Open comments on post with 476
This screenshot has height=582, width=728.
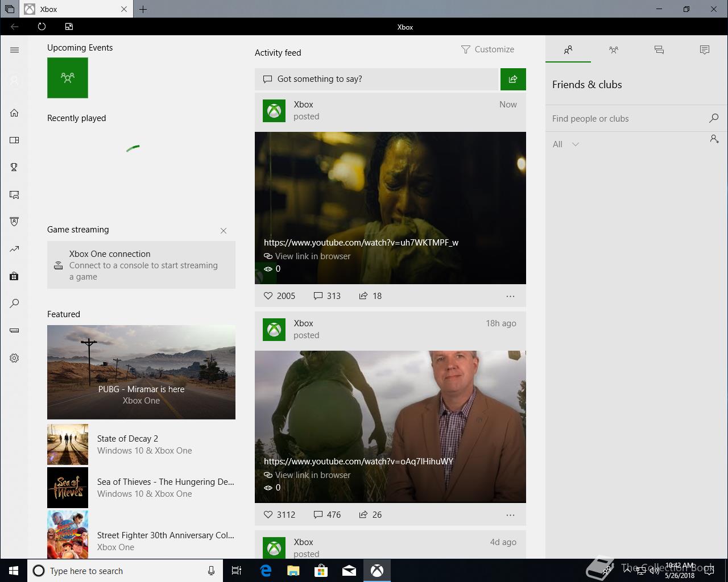pos(327,514)
